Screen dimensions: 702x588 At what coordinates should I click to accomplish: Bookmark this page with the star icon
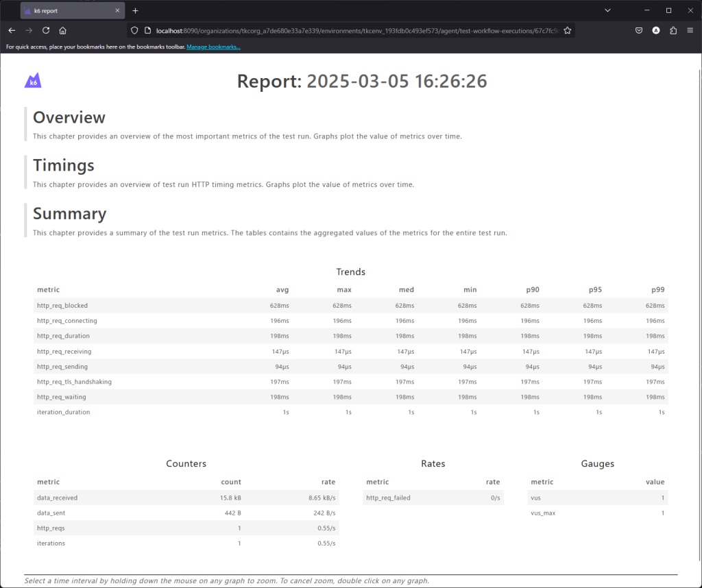[x=567, y=30]
